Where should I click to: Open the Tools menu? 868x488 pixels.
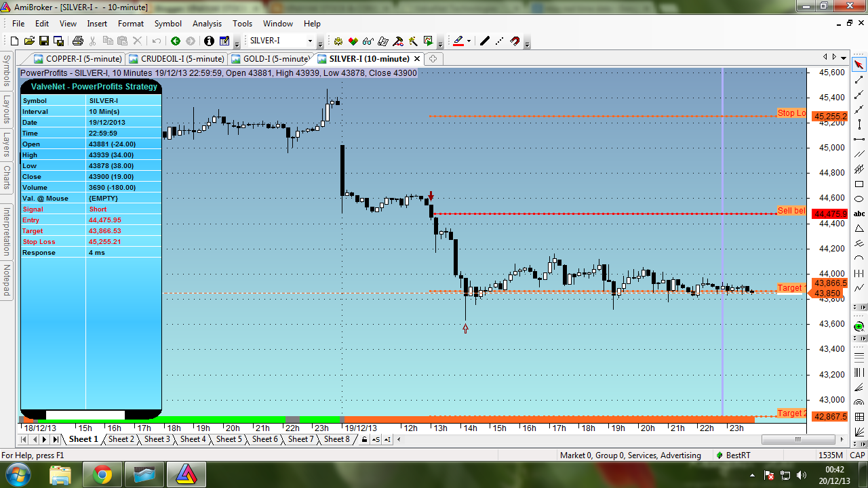tap(242, 23)
